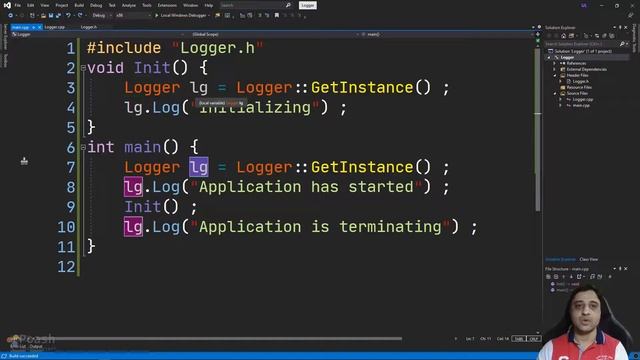640x360 pixels.
Task: Open the Logger project navigation dropdown
Action: (x=98, y=34)
